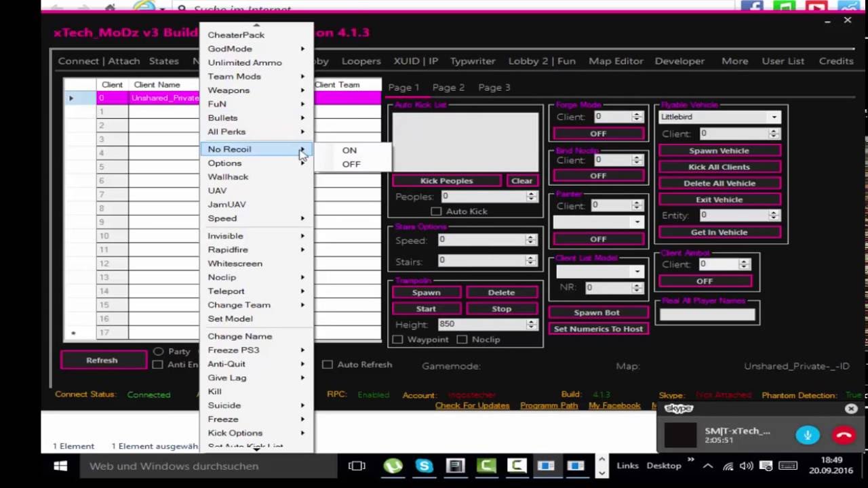Viewport: 868px width, 488px height.
Task: Click the Spawn Bot button
Action: coord(597,312)
